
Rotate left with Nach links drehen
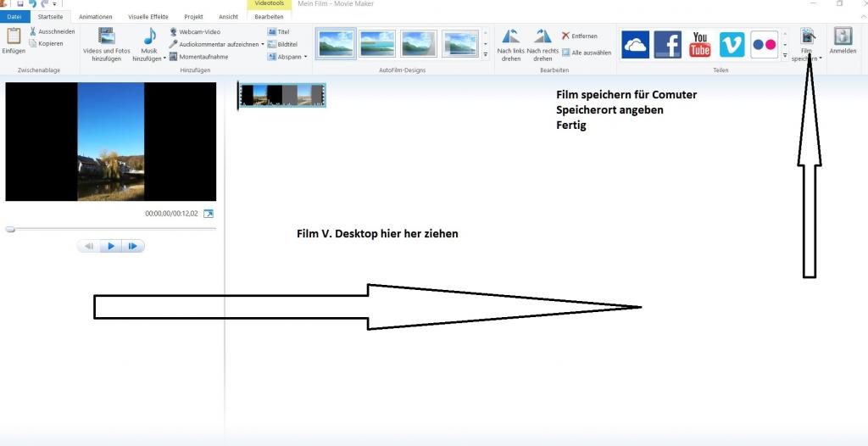[x=510, y=36]
